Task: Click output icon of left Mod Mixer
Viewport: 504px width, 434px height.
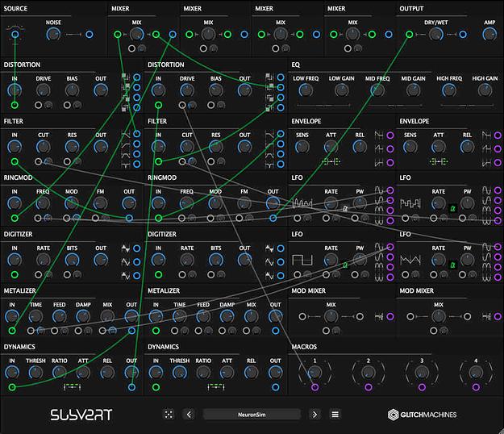Action: point(379,317)
